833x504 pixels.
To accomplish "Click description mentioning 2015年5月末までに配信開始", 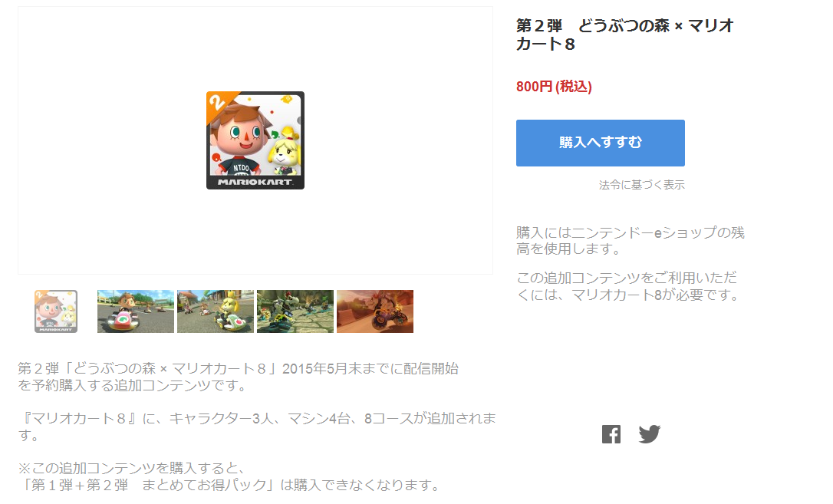I will [238, 377].
